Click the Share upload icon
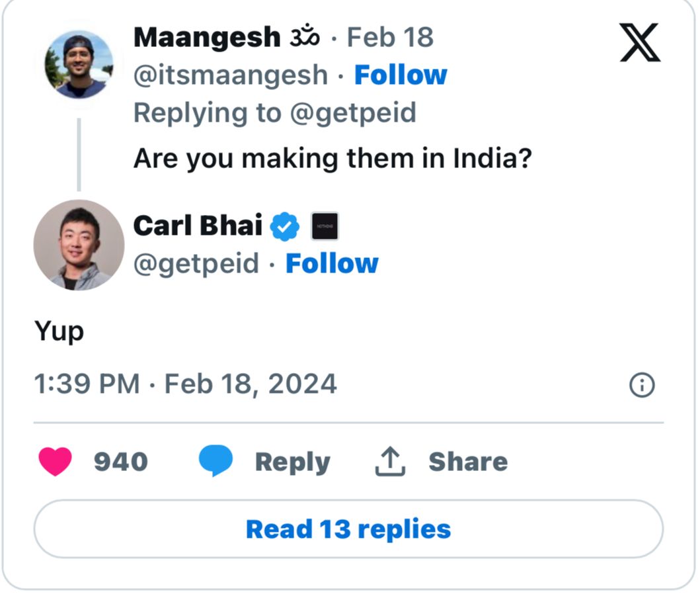This screenshot has width=700, height=596. (389, 461)
